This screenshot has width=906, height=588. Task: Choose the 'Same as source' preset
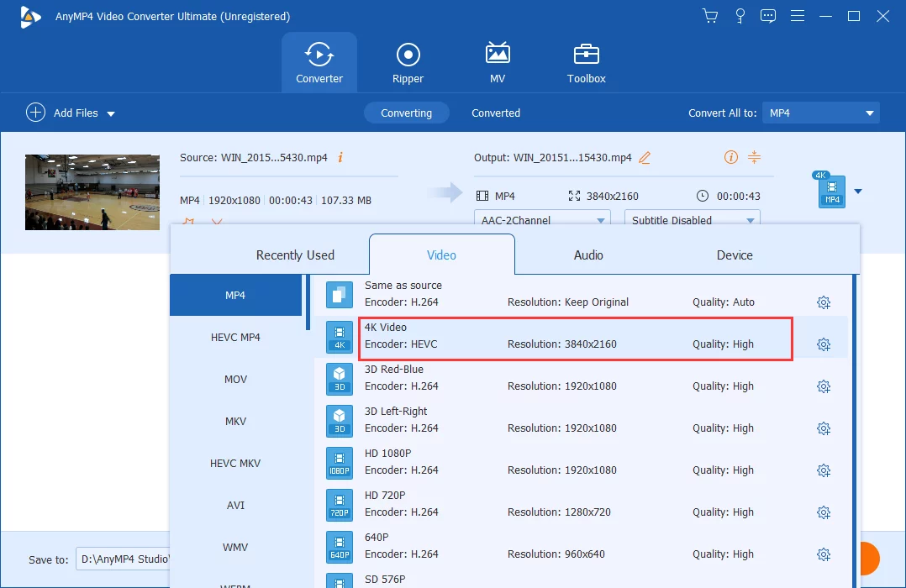point(581,295)
